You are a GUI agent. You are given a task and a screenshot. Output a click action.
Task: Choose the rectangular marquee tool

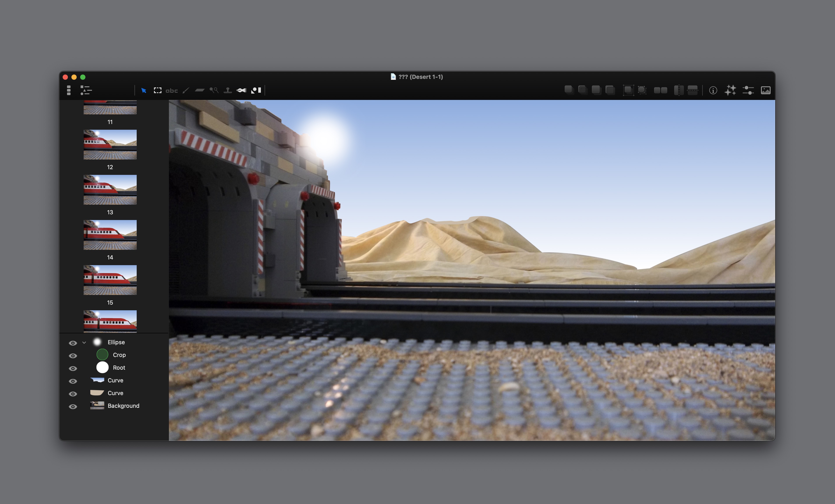click(x=157, y=91)
